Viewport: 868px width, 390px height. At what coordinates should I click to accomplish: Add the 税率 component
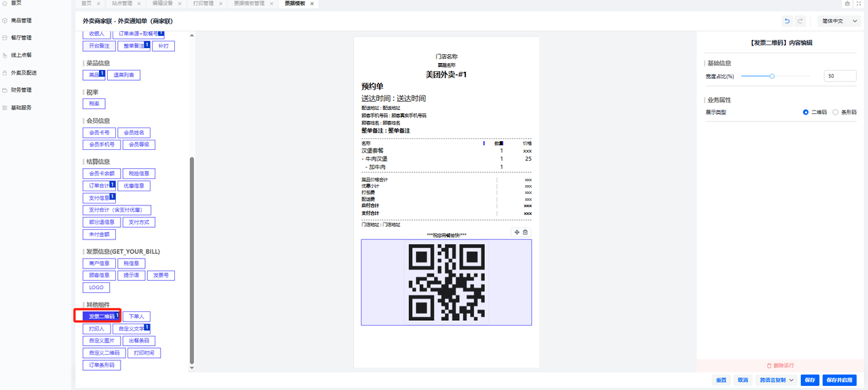(94, 104)
